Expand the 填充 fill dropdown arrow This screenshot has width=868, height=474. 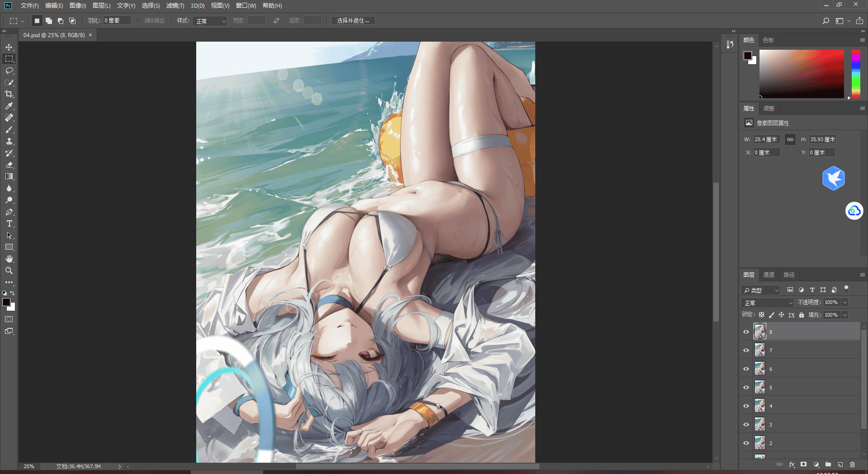point(844,315)
